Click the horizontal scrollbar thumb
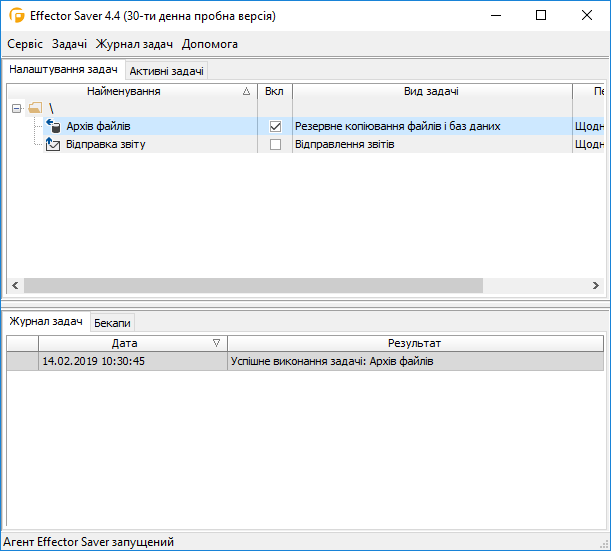This screenshot has width=611, height=551. pos(253,285)
